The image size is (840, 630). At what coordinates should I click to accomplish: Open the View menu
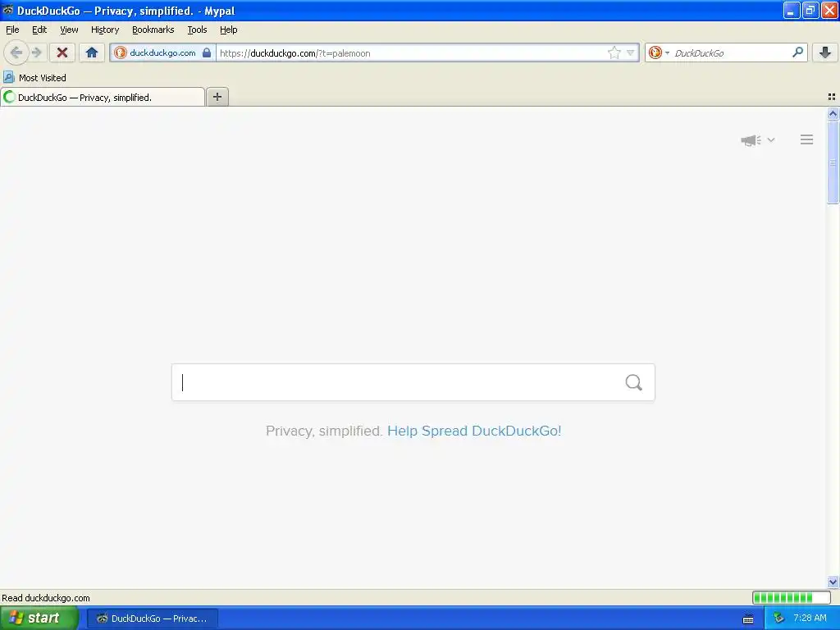69,30
